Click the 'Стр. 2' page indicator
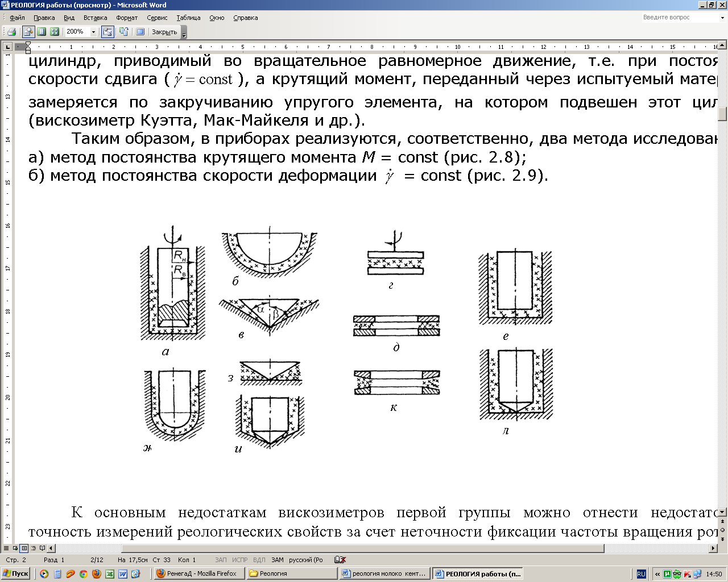The height and width of the screenshot is (582, 728). tap(16, 560)
